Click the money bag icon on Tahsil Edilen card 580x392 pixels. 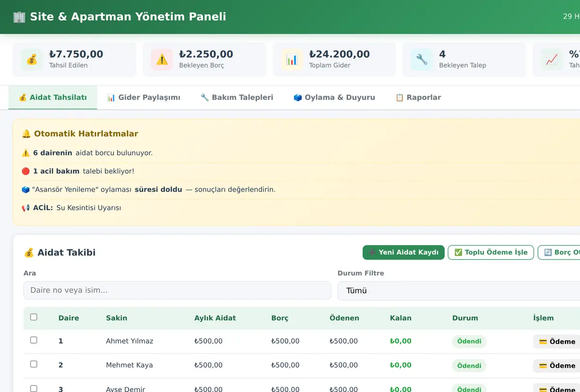click(31, 59)
